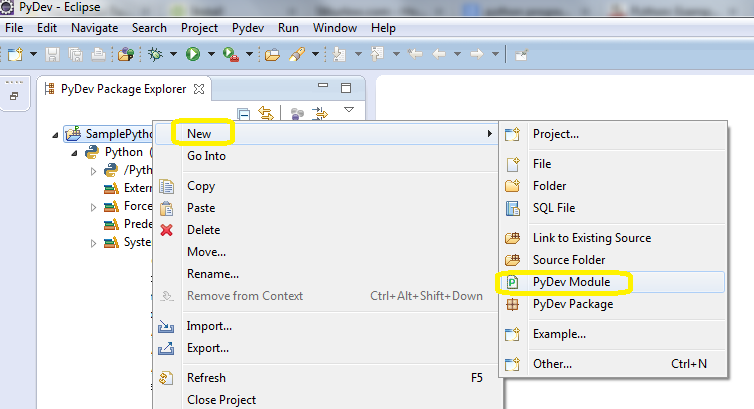Collapse the Python interpreter tree node
The width and height of the screenshot is (754, 409).
tap(74, 153)
